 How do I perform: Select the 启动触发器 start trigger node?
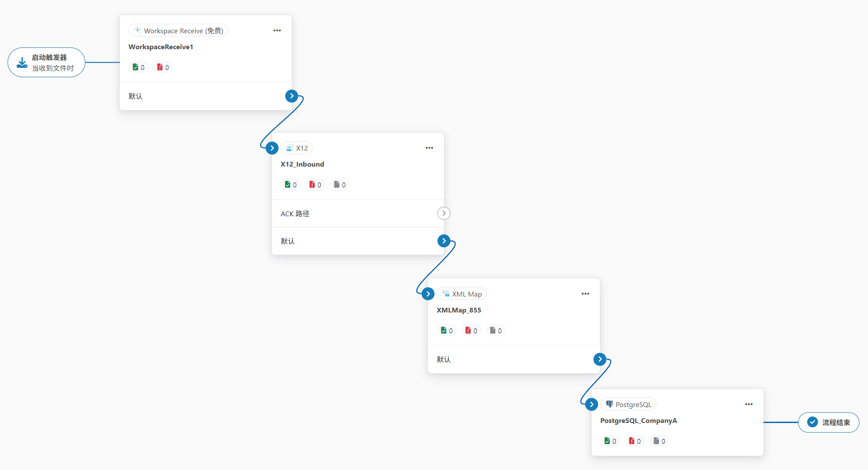(x=47, y=63)
